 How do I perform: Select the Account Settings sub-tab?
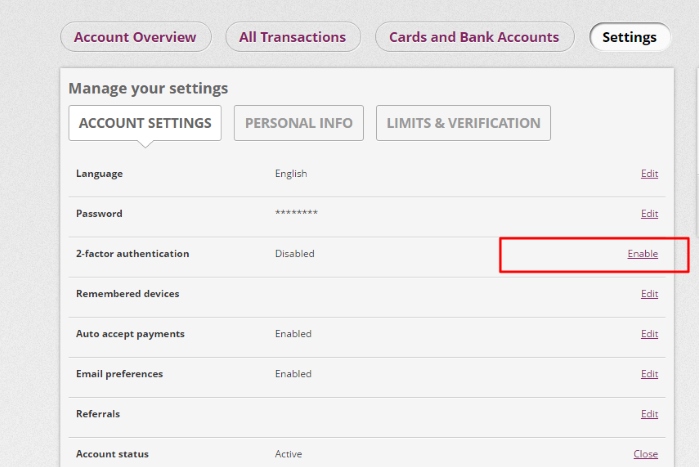pos(145,123)
